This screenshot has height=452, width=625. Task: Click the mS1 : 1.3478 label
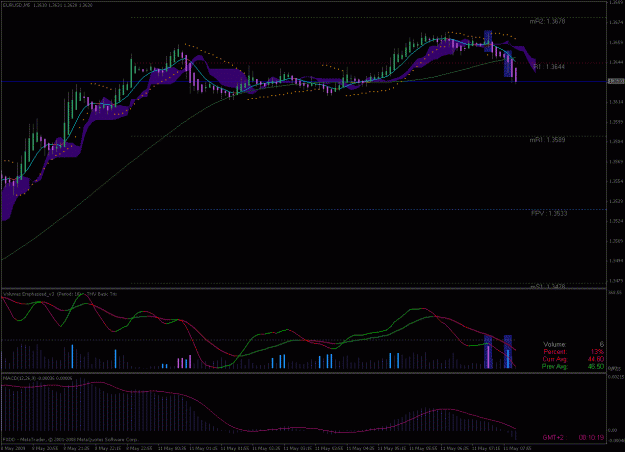pos(547,286)
